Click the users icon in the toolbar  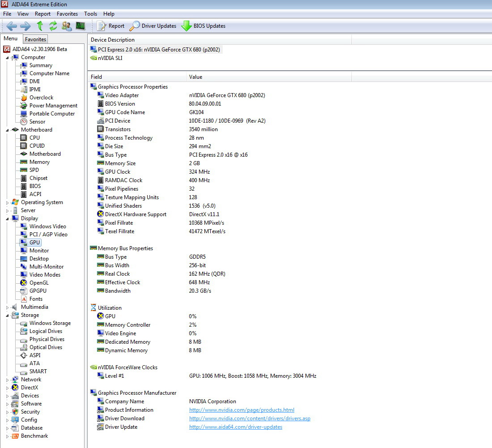(x=67, y=26)
